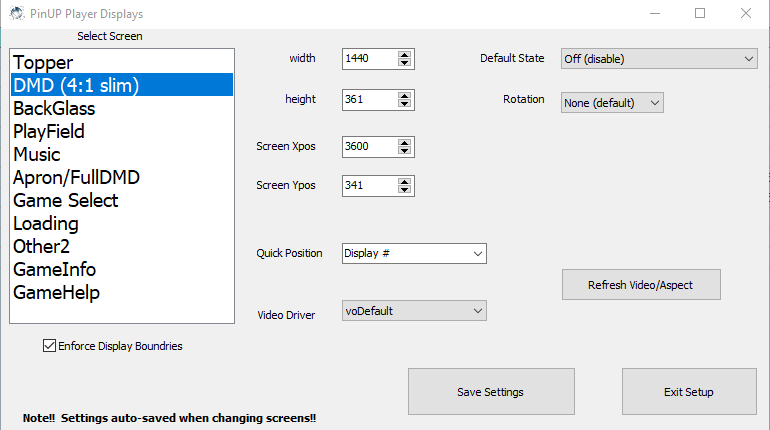Select Topper in the screen list

click(x=122, y=62)
